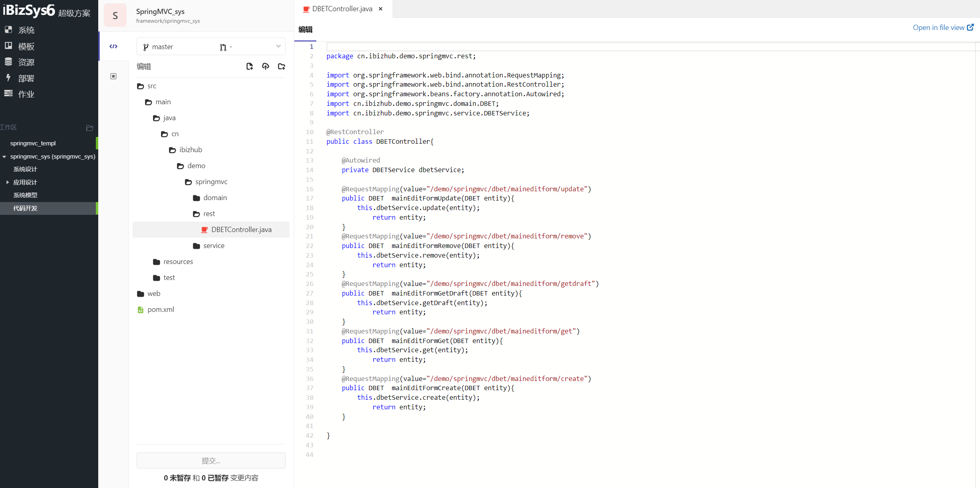Click the iBizSys6 logo

pyautogui.click(x=29, y=10)
